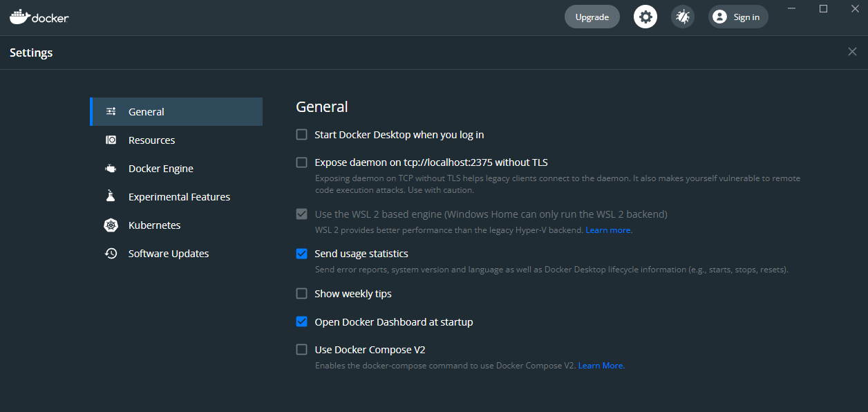Click the Exposing daemon on TCP description text
The width and height of the screenshot is (868, 412).
pyautogui.click(x=557, y=184)
